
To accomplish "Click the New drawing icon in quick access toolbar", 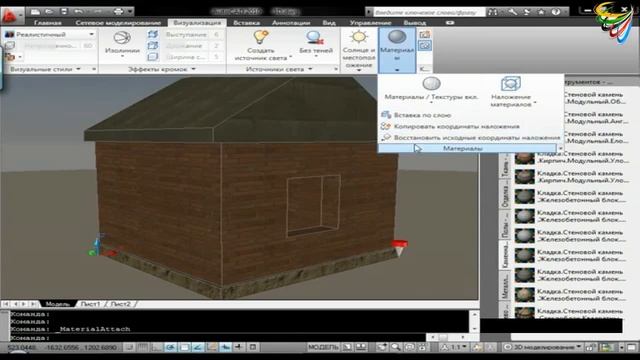I will pyautogui.click(x=36, y=11).
